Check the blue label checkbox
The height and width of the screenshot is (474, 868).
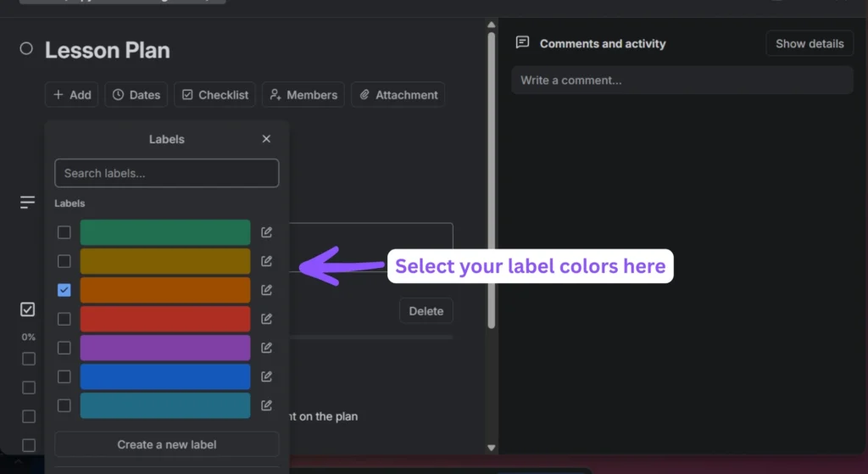tap(64, 376)
